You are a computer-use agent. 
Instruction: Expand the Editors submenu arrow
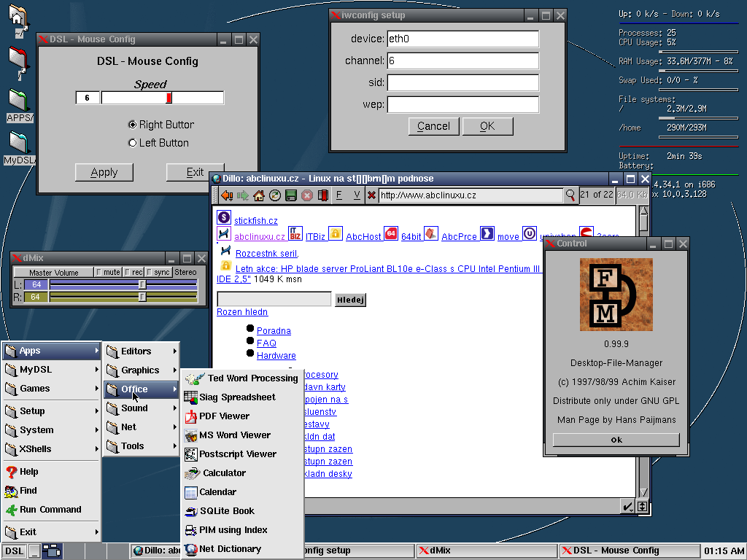pyautogui.click(x=175, y=351)
